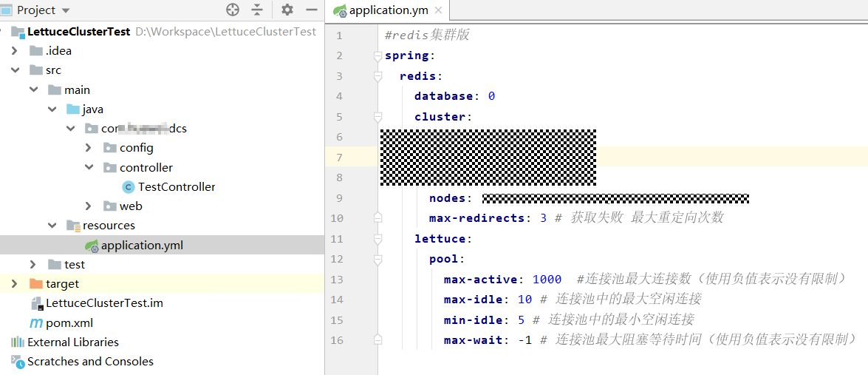Expand the .idea folder

coord(16,51)
